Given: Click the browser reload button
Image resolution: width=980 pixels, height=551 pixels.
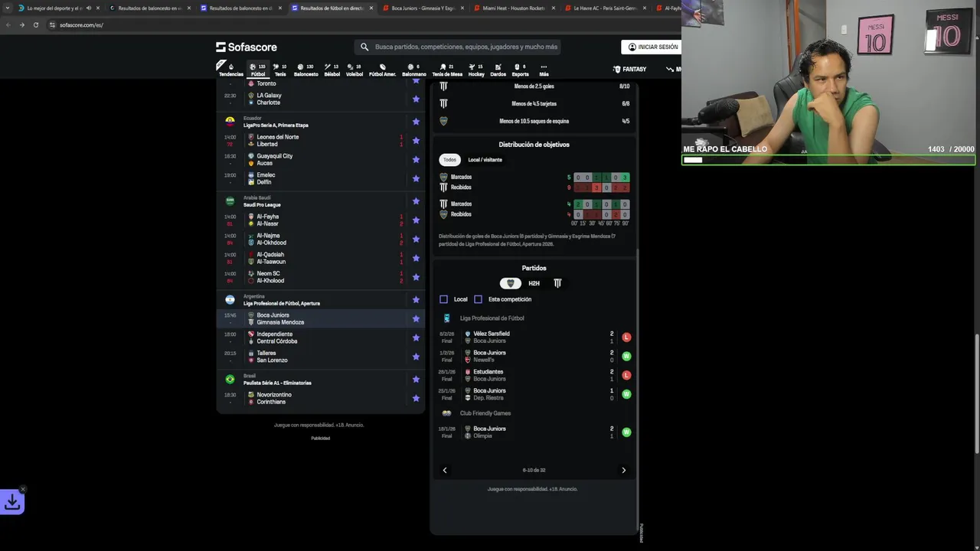Looking at the screenshot, I should pyautogui.click(x=35, y=24).
